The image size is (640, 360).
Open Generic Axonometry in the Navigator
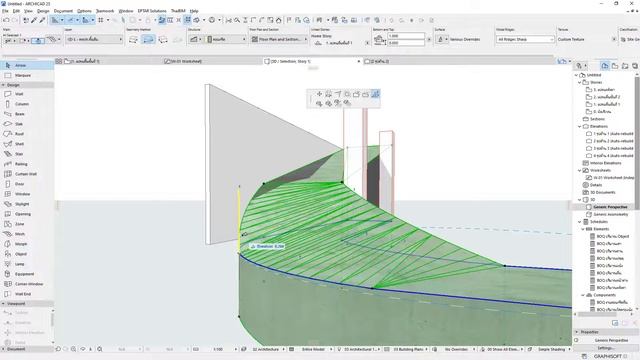pos(610,214)
